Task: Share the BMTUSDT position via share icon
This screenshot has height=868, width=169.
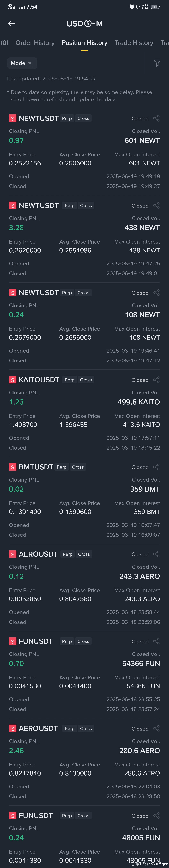Action: [156, 467]
